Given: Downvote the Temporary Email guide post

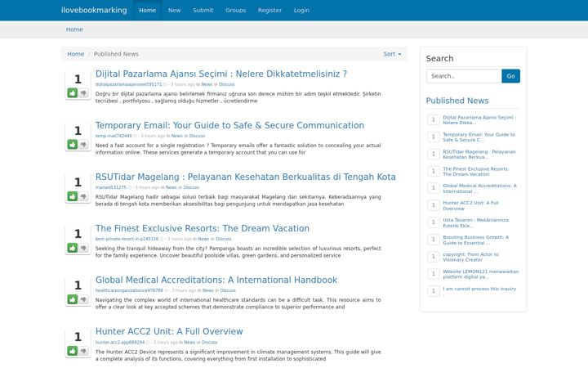Looking at the screenshot, I should point(83,144).
